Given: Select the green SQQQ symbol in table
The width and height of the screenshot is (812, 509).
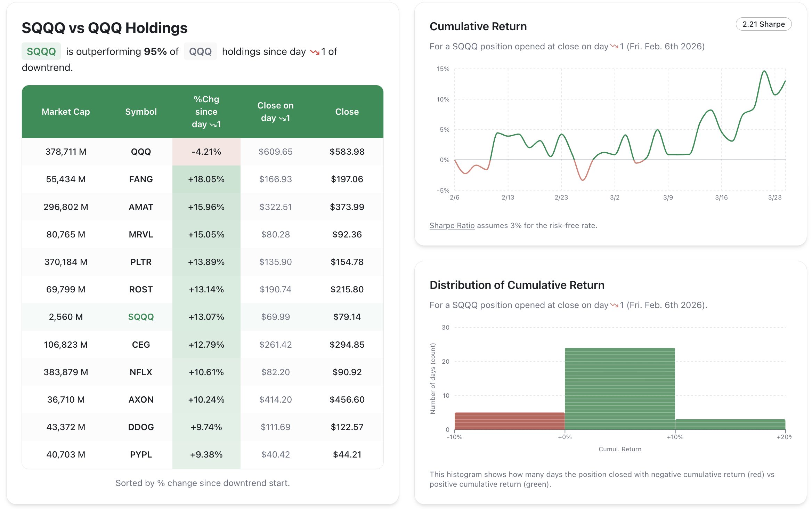Looking at the screenshot, I should point(141,317).
